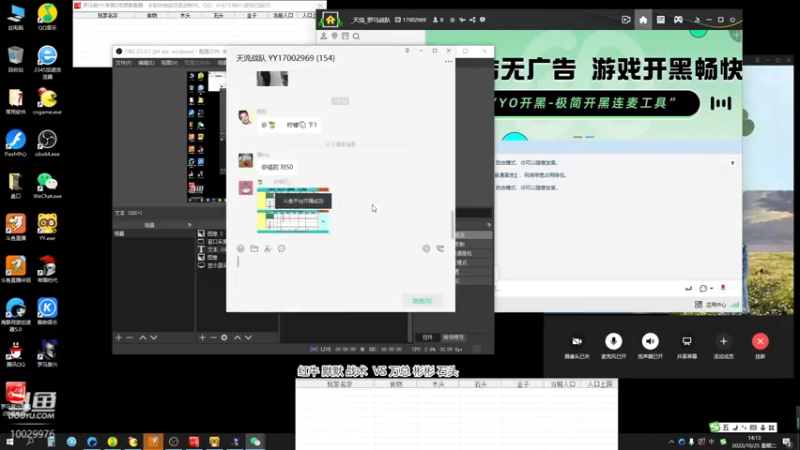Click the top avatar in chat

pos(245,117)
